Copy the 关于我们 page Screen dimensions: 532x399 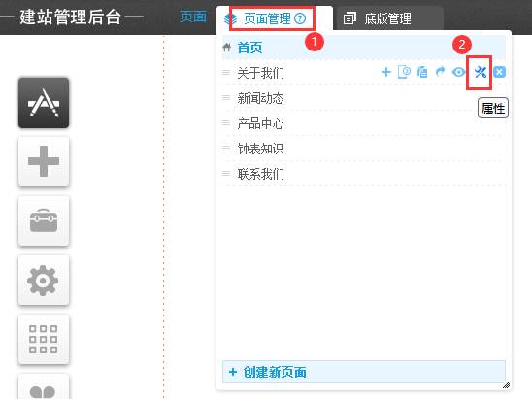(x=422, y=72)
